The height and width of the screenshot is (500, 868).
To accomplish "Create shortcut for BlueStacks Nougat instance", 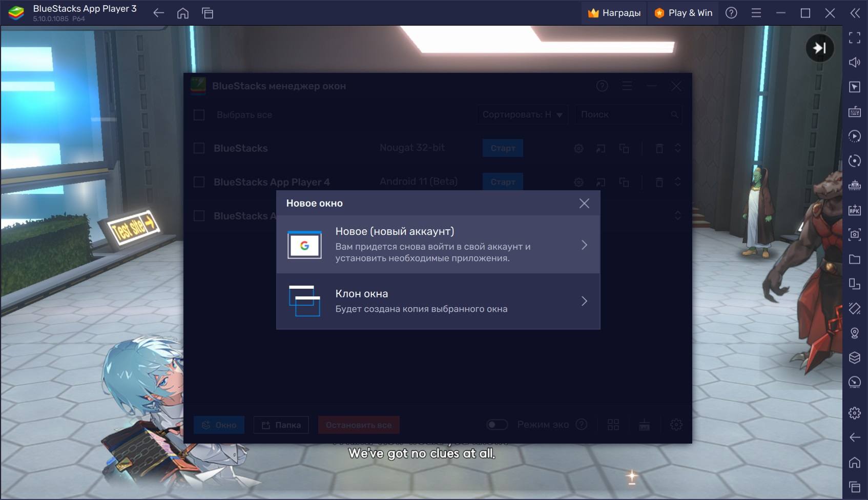I will 601,148.
